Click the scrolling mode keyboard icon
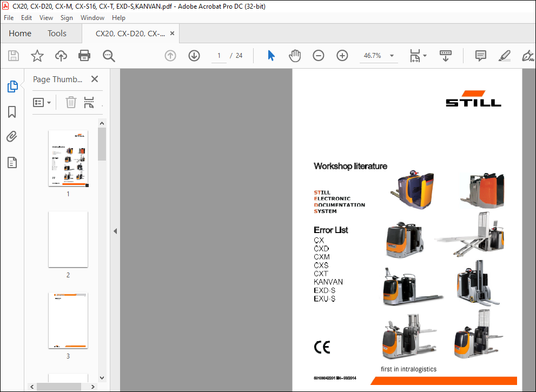536x392 pixels. point(446,55)
